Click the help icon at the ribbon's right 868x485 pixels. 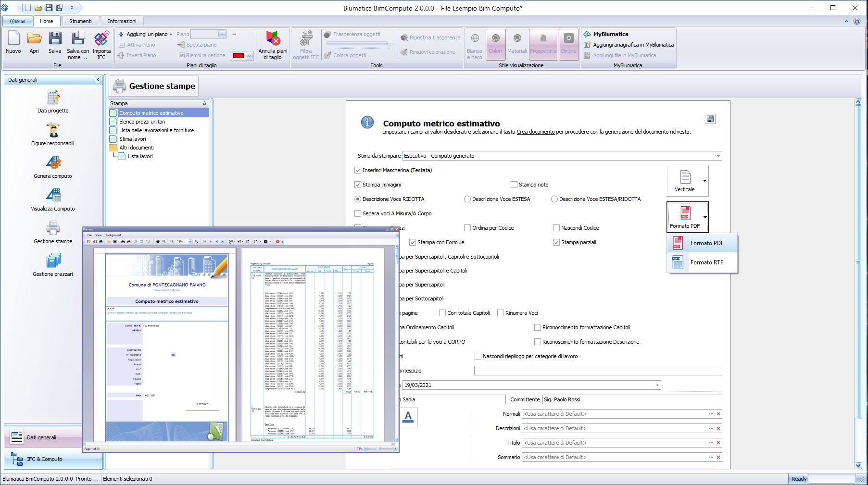[x=856, y=21]
